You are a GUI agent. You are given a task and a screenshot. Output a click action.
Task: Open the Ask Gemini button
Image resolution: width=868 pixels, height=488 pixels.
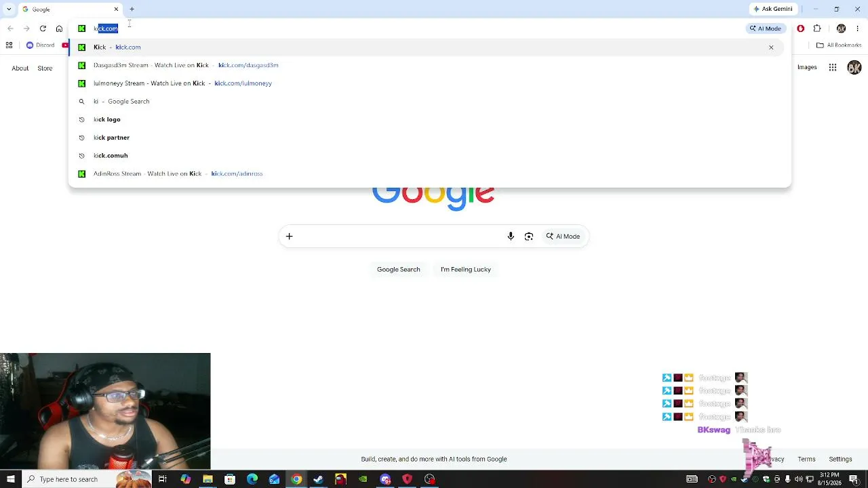pos(772,9)
